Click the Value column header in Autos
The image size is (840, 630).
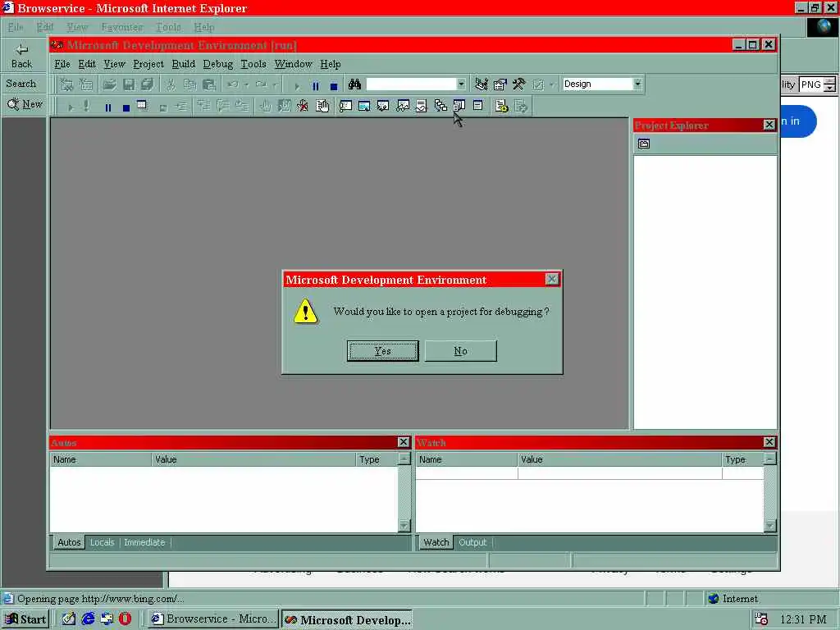point(253,459)
